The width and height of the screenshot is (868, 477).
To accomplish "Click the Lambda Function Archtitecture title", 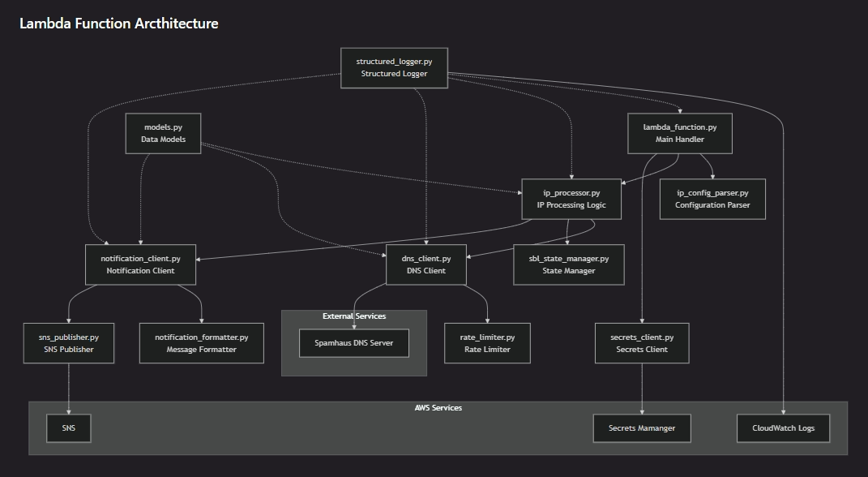I will click(x=118, y=24).
